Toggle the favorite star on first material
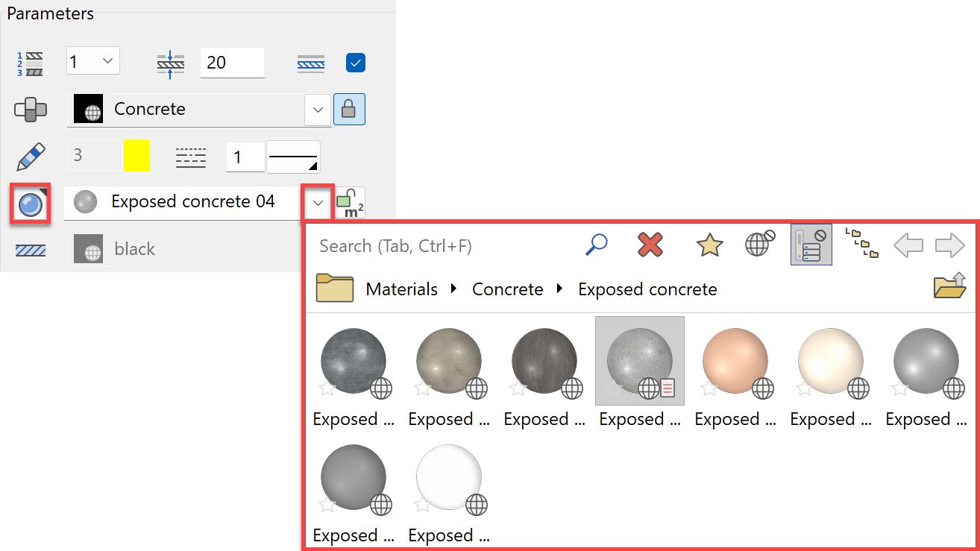 click(x=327, y=388)
